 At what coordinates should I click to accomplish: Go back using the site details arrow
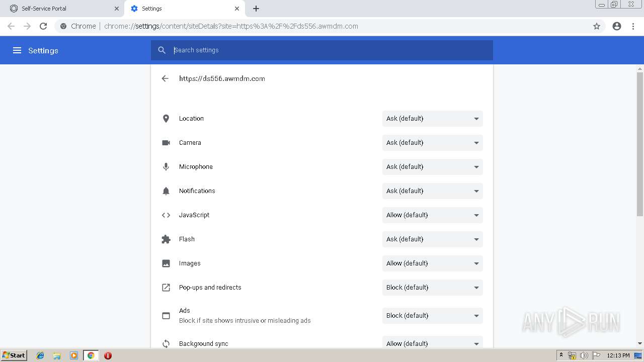pyautogui.click(x=165, y=78)
